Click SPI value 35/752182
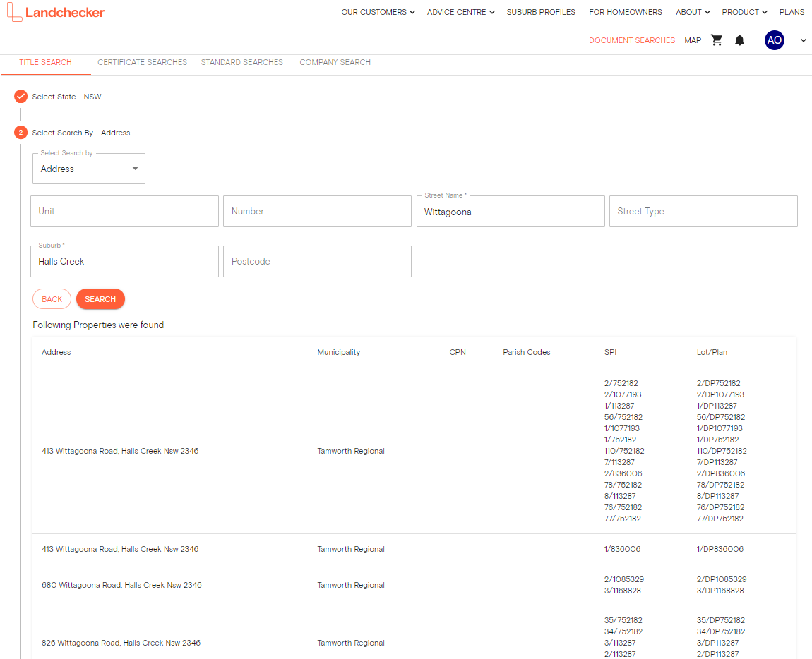The image size is (812, 659). pos(623,620)
